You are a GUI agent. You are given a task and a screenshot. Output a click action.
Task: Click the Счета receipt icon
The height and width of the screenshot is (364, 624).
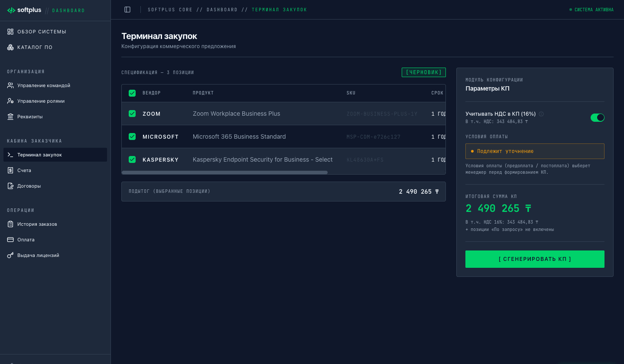[x=10, y=170]
